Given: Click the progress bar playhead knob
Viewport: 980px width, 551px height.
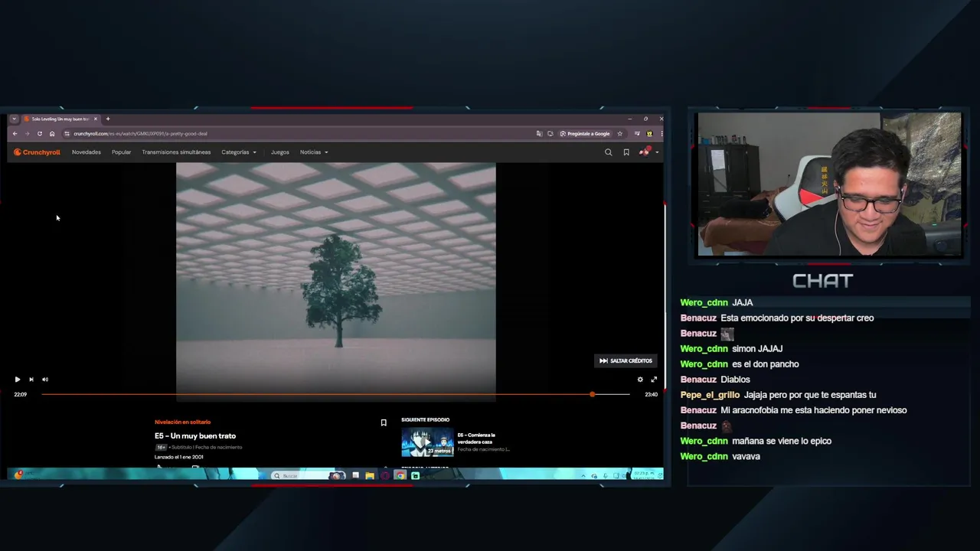Looking at the screenshot, I should 592,394.
